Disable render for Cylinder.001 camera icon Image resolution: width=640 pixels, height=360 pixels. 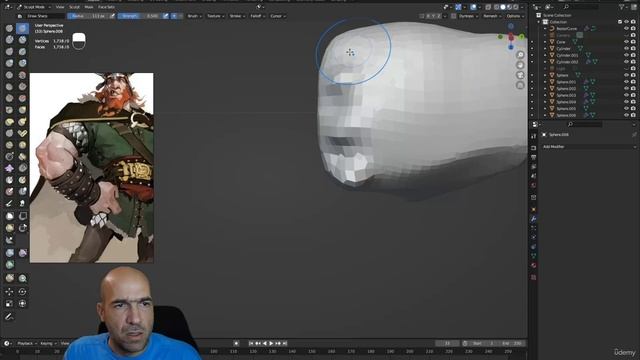pyautogui.click(x=633, y=55)
